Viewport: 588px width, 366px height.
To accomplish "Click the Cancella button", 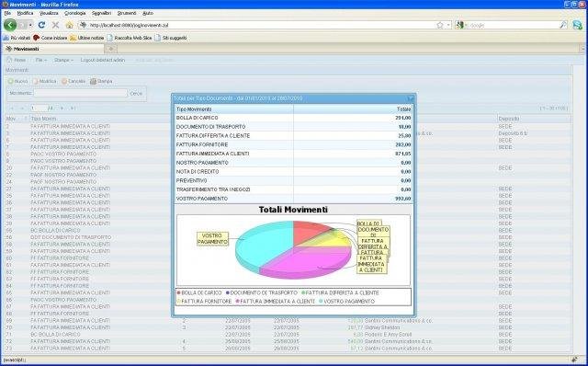I will click(73, 81).
